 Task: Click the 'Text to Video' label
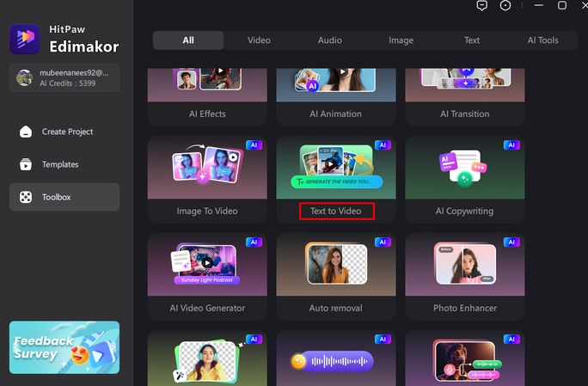coord(336,211)
